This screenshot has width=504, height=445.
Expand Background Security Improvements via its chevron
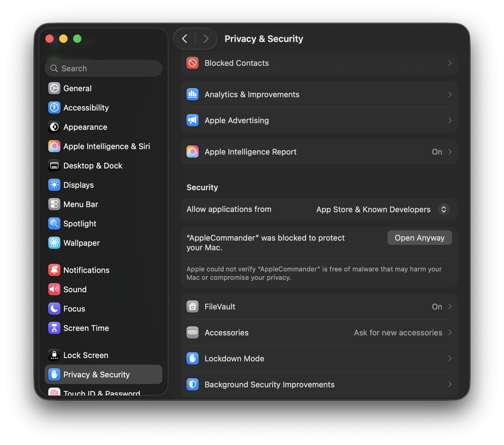[x=450, y=385]
